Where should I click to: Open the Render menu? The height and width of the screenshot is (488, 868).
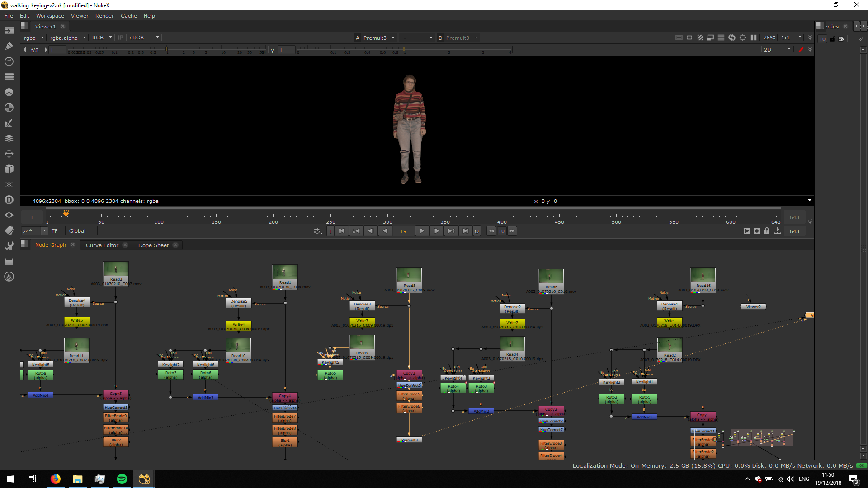coord(104,16)
